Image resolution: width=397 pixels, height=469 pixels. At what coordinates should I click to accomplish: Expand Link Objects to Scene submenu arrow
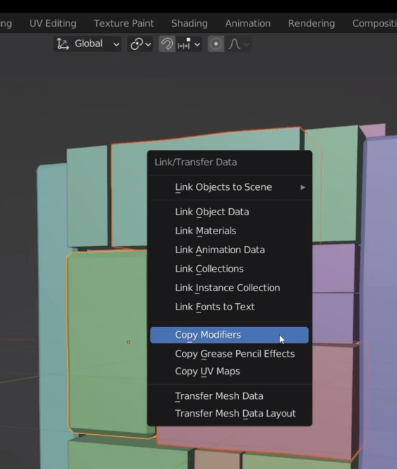[303, 187]
